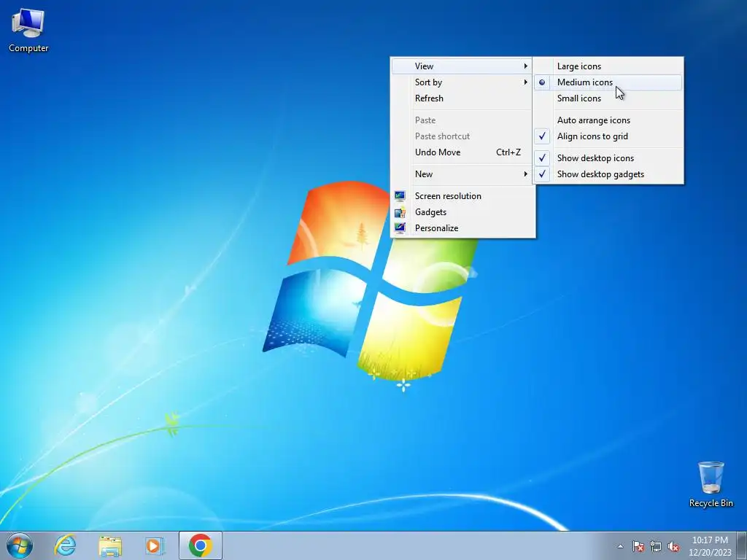This screenshot has width=747, height=560.
Task: Toggle Show desktop gadgets
Action: click(608, 174)
